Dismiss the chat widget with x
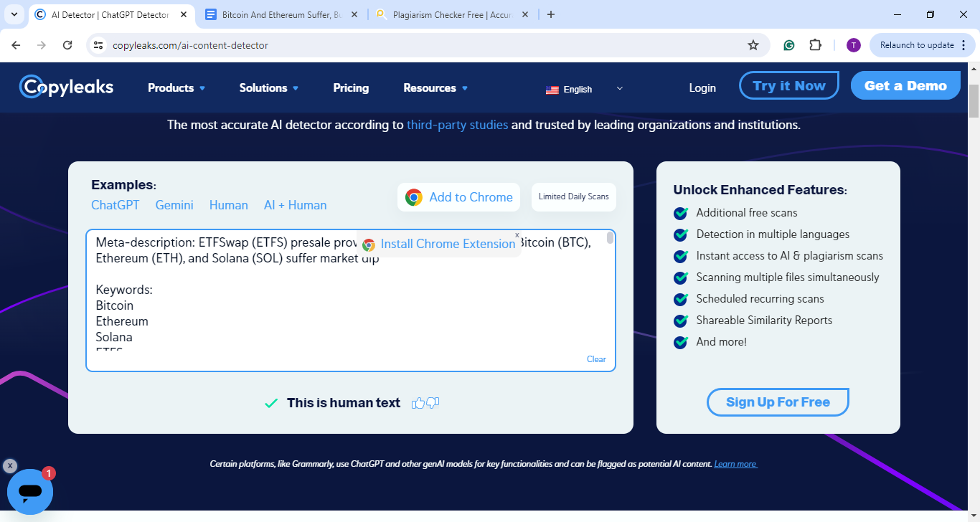This screenshot has width=980, height=522. click(9, 466)
